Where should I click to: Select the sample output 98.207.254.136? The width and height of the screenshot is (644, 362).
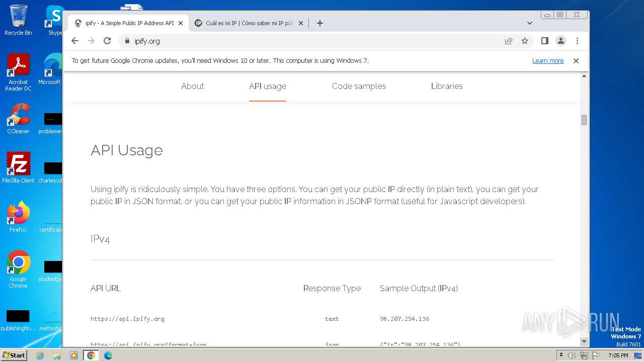[x=405, y=319]
